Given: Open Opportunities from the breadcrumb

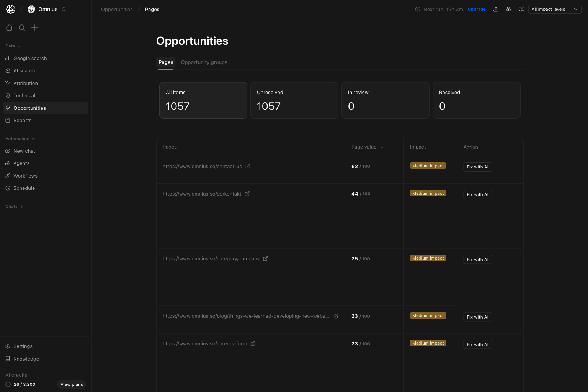Looking at the screenshot, I should click(x=117, y=9).
